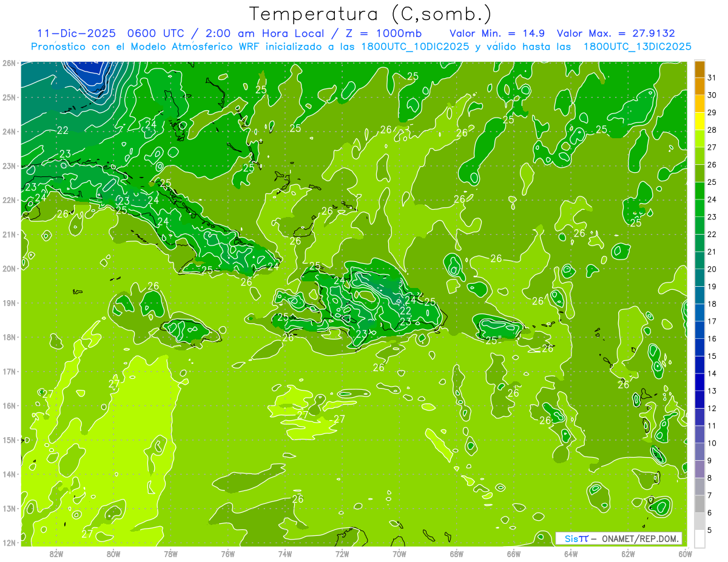Click the '76W' longitude axis label
The width and height of the screenshot is (728, 562).
(x=227, y=554)
